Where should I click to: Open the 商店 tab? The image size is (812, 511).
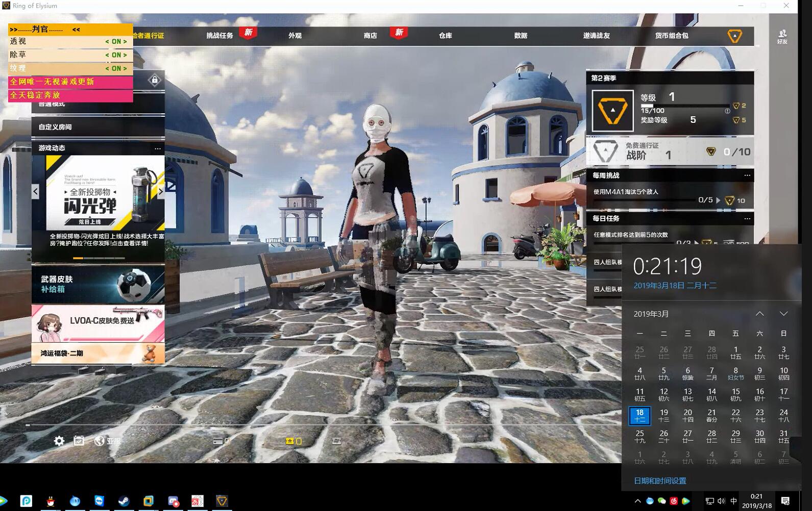370,36
